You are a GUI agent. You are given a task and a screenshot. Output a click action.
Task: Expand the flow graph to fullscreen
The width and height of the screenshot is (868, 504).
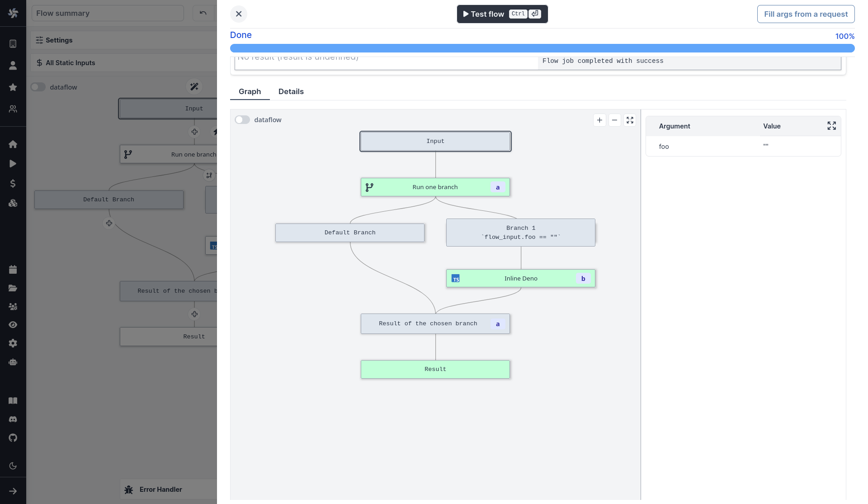pos(630,120)
